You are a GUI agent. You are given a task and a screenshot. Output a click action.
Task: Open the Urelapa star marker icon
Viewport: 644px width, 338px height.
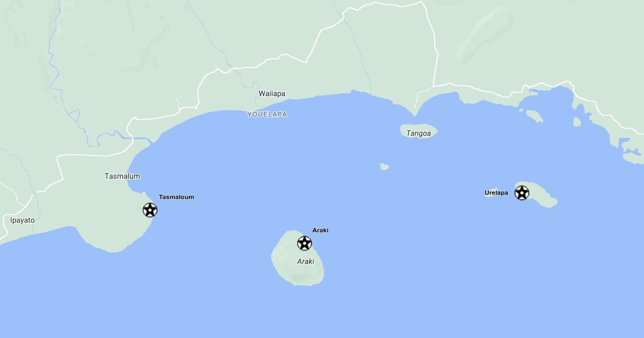tap(522, 193)
